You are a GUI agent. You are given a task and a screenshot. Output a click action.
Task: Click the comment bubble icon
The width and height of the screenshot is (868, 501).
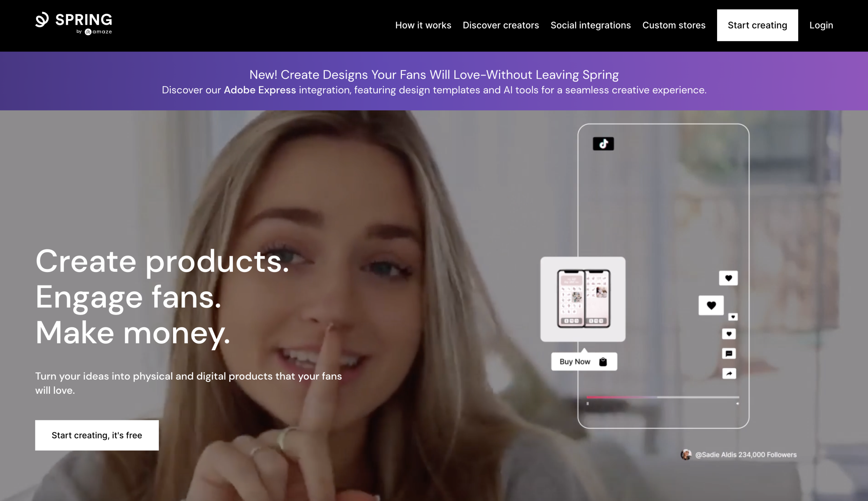coord(729,353)
